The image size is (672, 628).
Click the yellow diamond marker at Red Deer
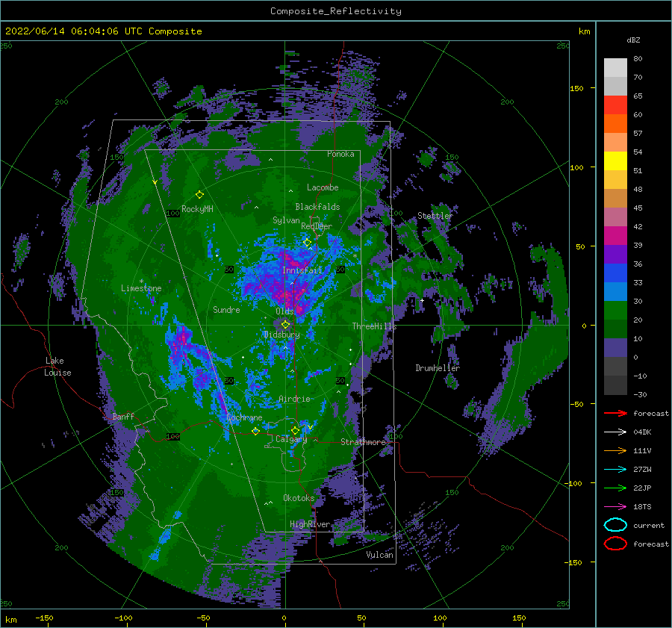(x=308, y=243)
